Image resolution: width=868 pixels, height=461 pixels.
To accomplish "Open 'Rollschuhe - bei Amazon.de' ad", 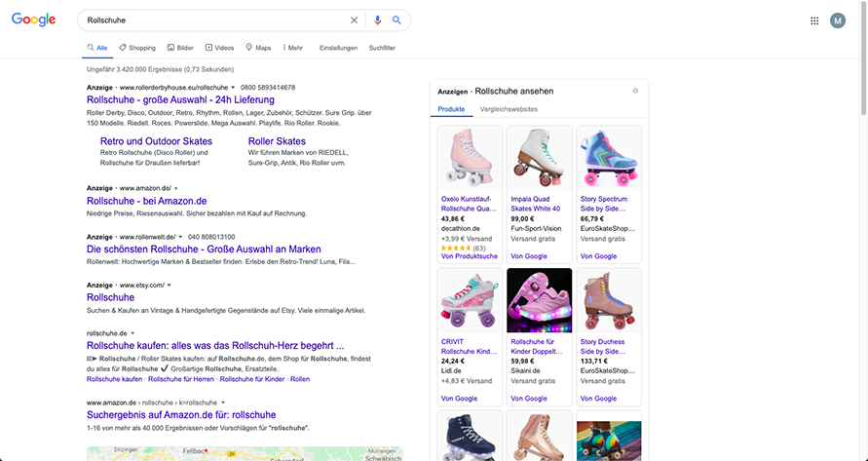I will pyautogui.click(x=147, y=201).
